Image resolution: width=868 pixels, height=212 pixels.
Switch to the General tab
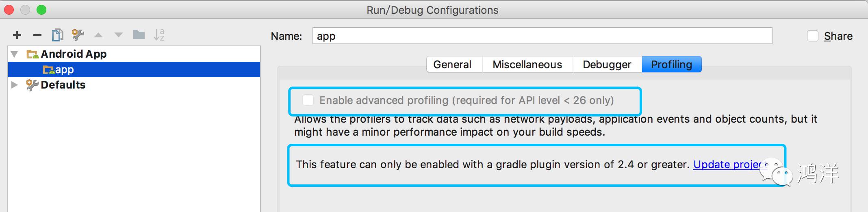click(x=452, y=65)
